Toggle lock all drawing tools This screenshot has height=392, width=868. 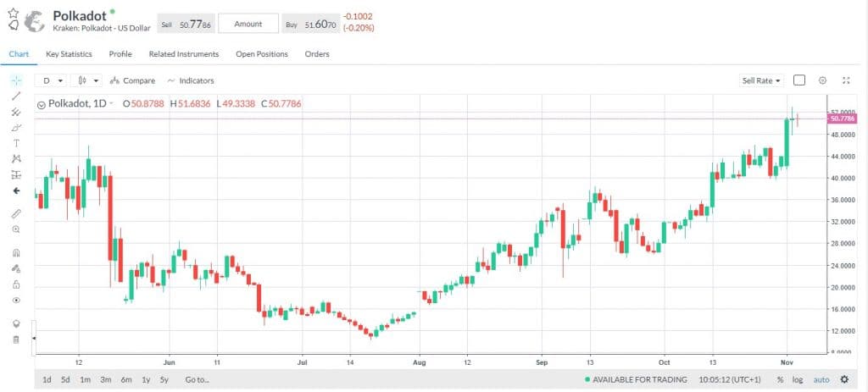[16, 284]
